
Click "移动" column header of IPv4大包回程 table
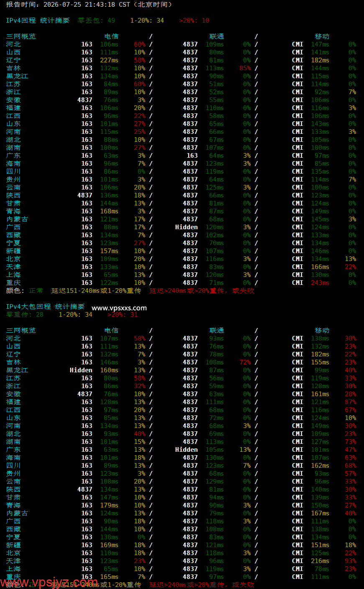click(x=322, y=330)
